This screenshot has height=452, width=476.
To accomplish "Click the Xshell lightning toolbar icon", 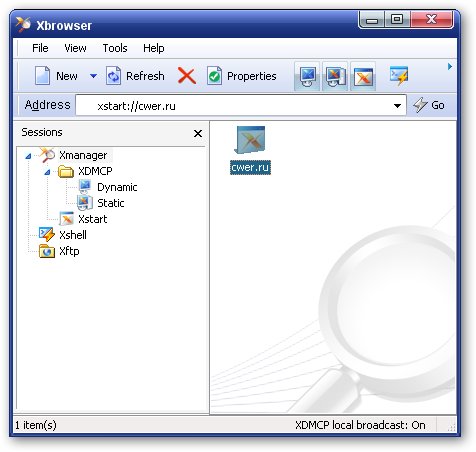I will 399,76.
